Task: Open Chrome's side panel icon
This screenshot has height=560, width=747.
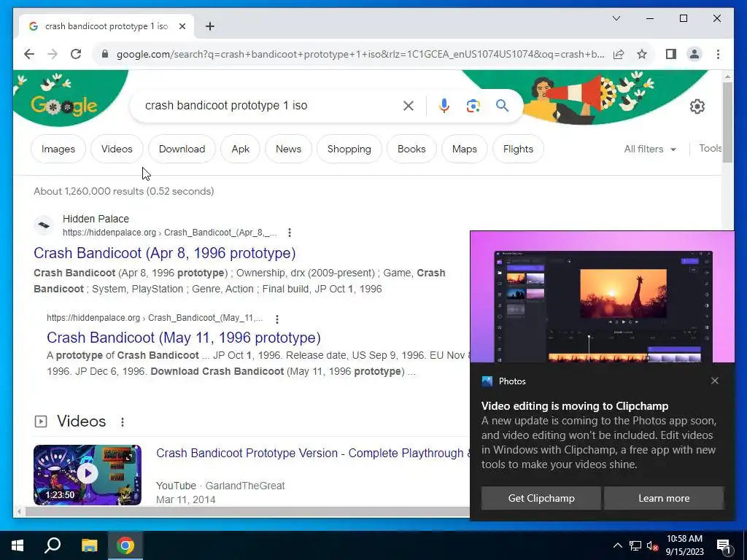Action: click(671, 54)
